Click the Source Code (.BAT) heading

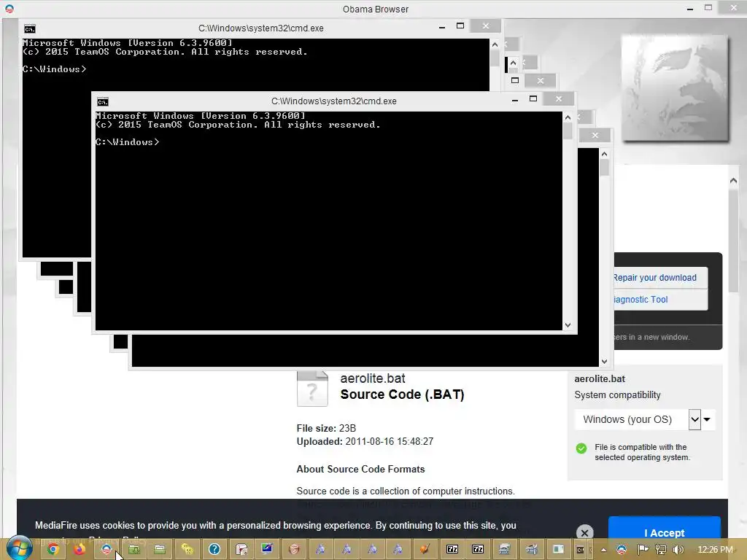point(402,394)
